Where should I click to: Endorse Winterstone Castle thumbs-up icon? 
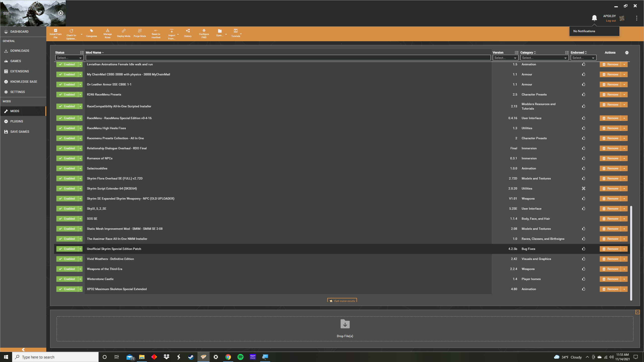pyautogui.click(x=583, y=279)
